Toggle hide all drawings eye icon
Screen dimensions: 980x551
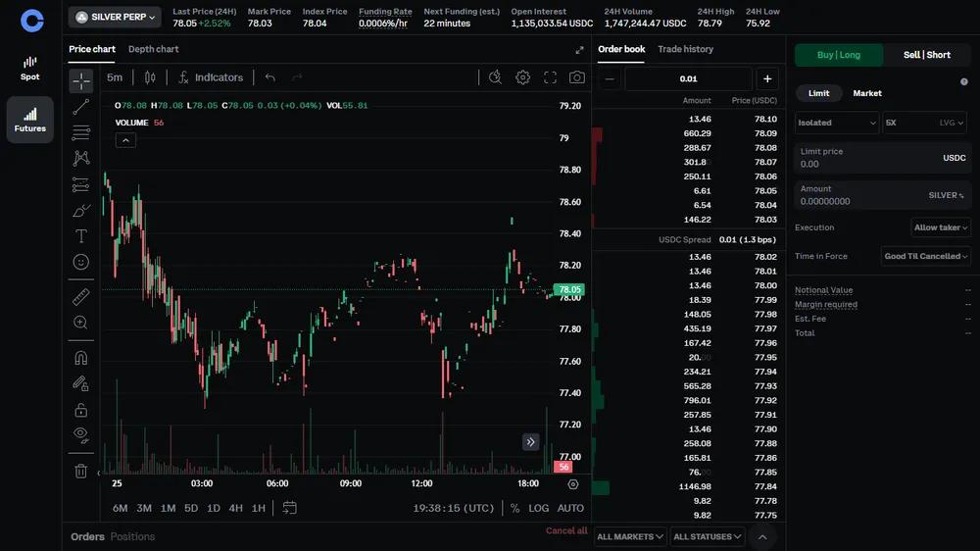click(x=81, y=435)
